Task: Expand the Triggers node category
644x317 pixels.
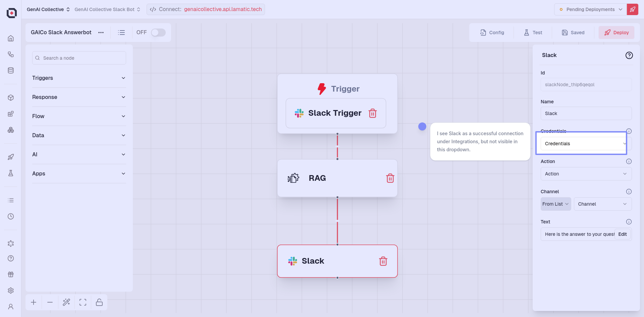Action: click(79, 78)
